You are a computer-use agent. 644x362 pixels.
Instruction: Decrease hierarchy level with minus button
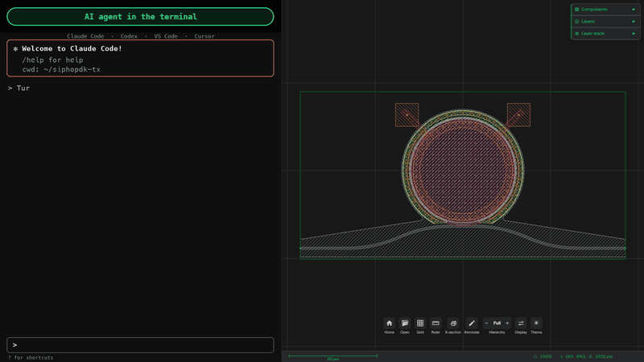point(487,323)
